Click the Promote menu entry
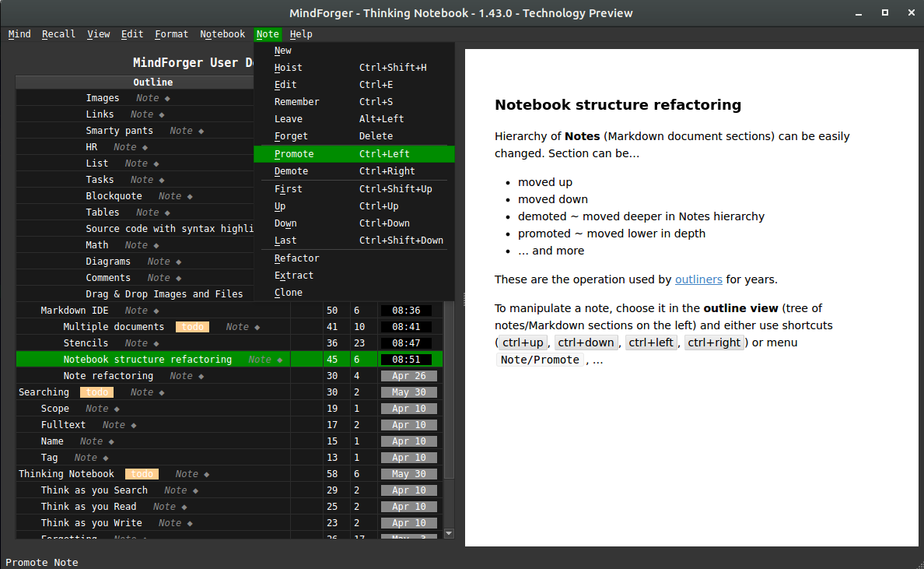This screenshot has height=569, width=924. pyautogui.click(x=294, y=154)
